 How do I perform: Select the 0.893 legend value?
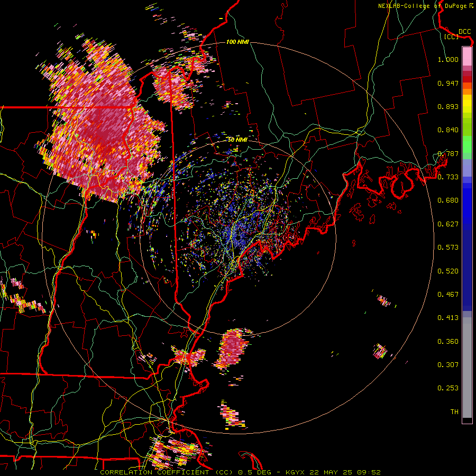click(448, 106)
